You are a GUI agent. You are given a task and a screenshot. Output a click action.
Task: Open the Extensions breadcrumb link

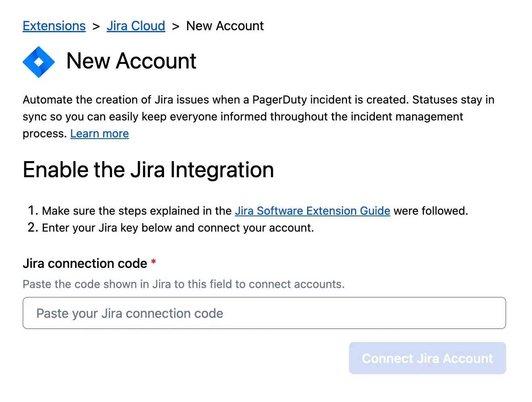[54, 26]
